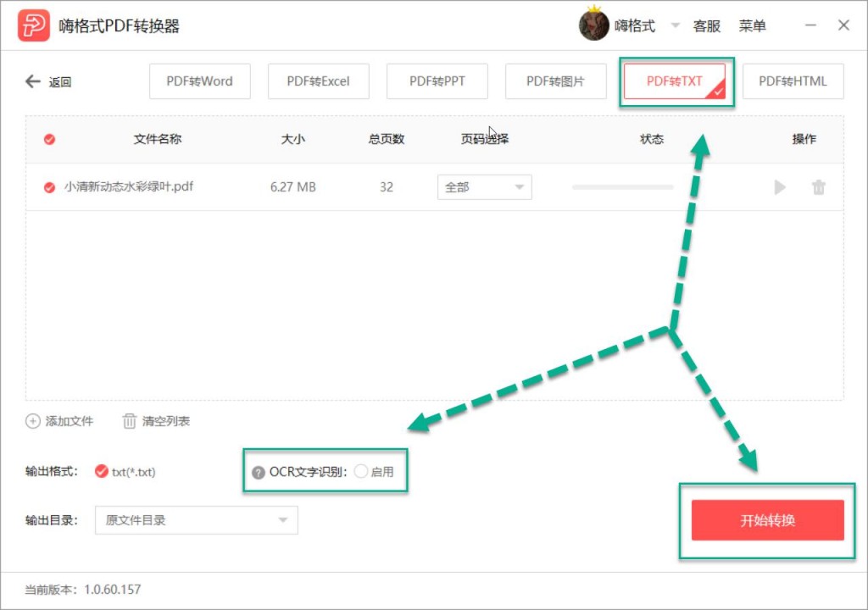Click the 返回 back link
The image size is (868, 610).
click(60, 82)
